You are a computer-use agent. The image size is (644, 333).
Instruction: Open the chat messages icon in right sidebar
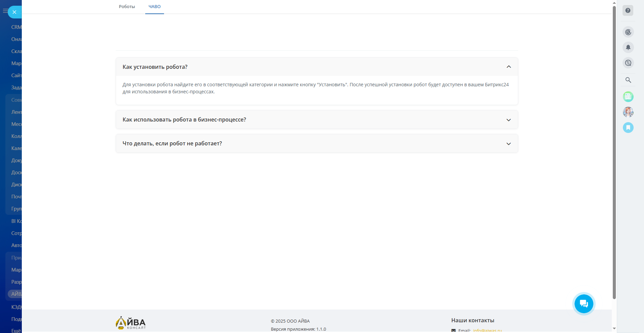point(628,63)
